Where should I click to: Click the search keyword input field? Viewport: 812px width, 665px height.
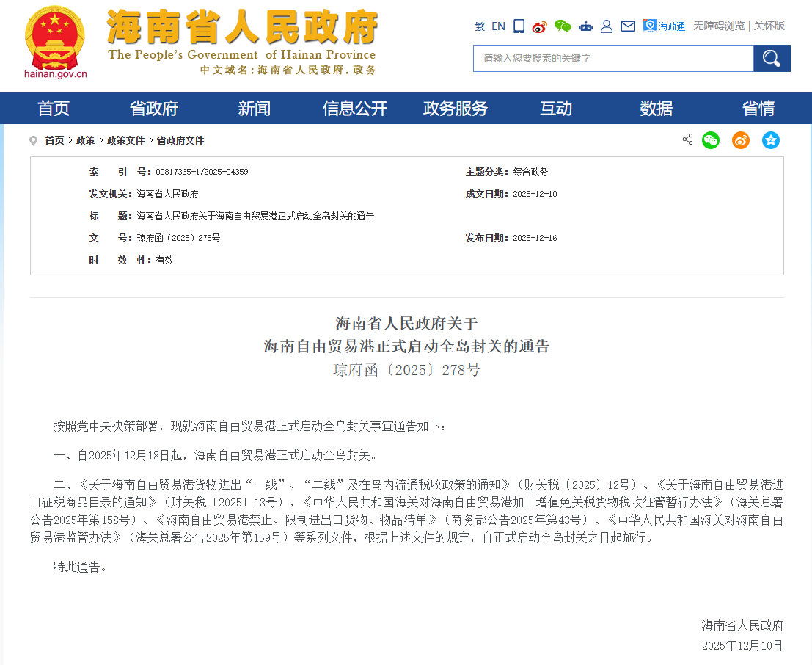[x=613, y=58]
